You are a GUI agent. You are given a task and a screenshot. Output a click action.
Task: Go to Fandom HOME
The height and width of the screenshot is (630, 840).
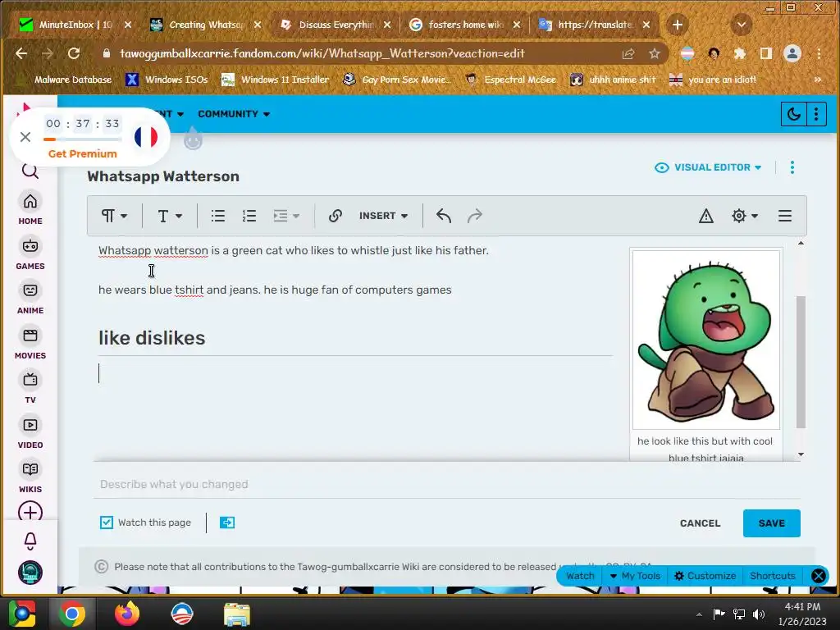[x=30, y=209]
